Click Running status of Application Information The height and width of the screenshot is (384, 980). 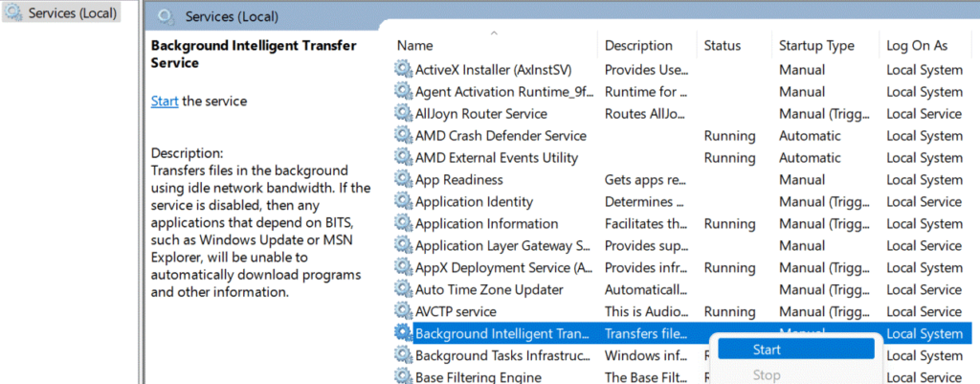tap(729, 223)
